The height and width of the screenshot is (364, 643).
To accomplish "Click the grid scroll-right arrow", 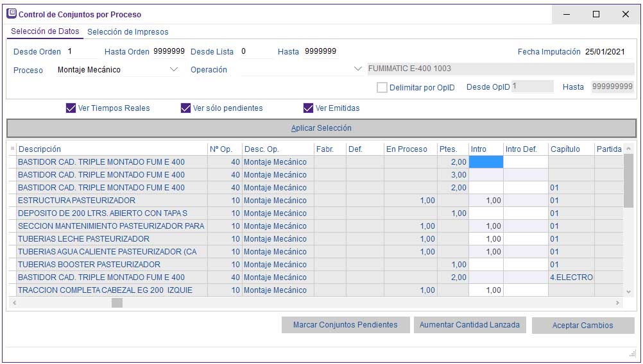I will point(618,303).
